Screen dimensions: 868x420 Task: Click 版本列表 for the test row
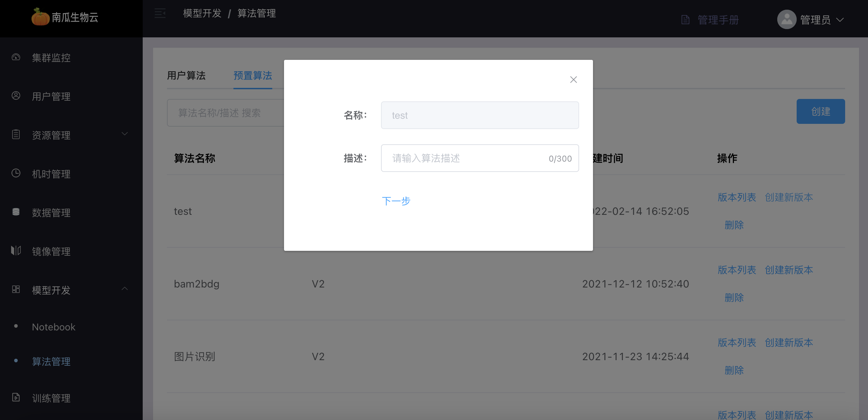pyautogui.click(x=737, y=198)
